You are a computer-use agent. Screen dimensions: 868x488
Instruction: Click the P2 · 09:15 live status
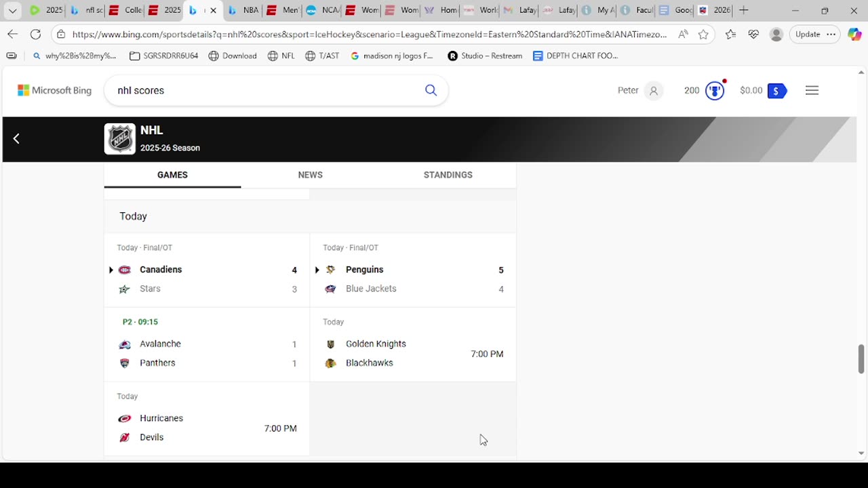click(x=140, y=322)
